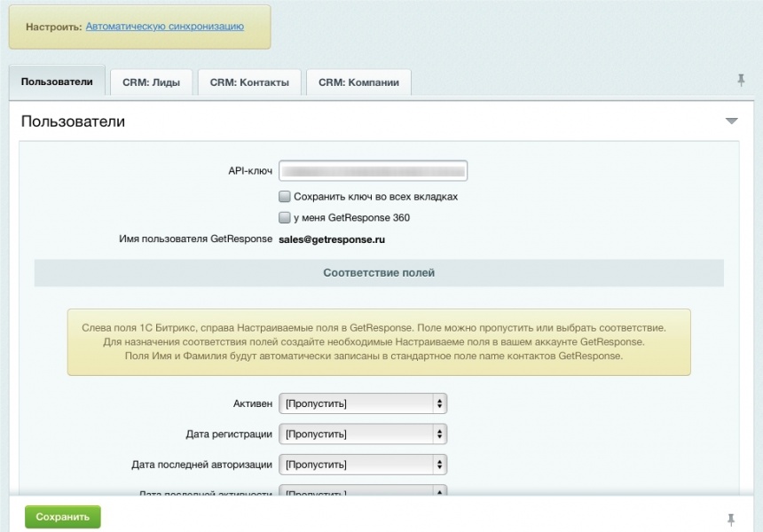Open the CRM: Контакты tab
The image size is (763, 532).
(249, 82)
